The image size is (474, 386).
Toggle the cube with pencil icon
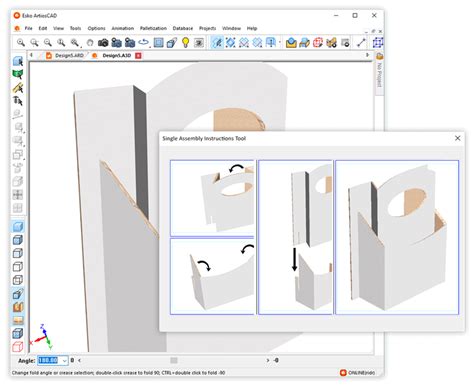18,294
